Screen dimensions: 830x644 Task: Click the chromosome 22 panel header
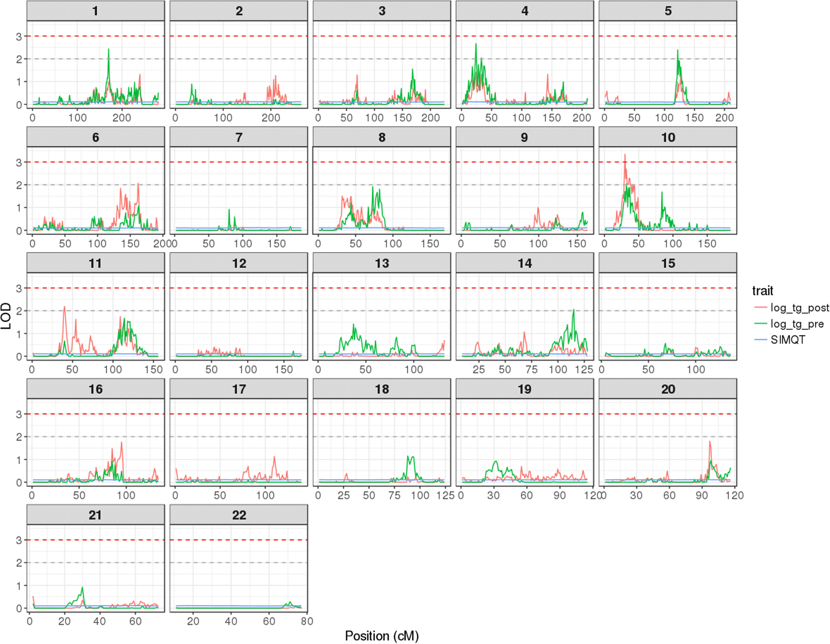tap(239, 515)
